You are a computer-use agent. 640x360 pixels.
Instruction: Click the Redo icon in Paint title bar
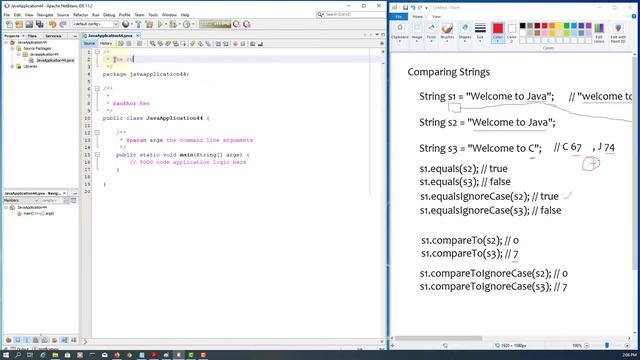coord(420,7)
